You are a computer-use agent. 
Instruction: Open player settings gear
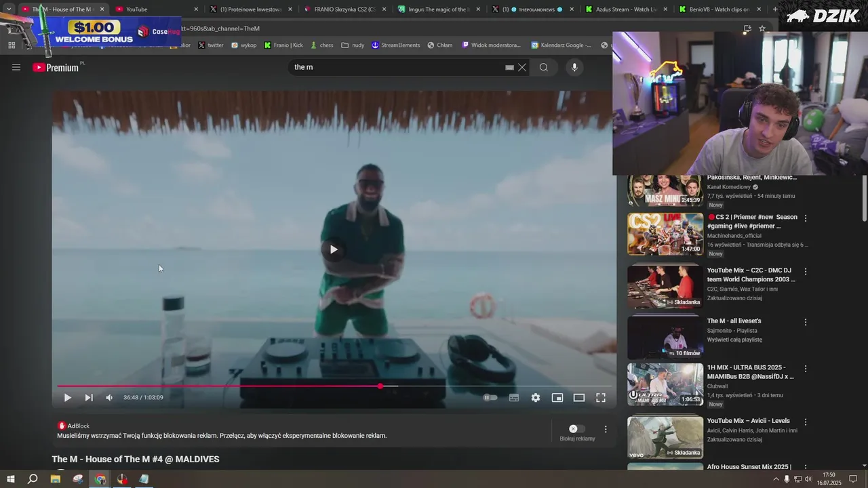point(536,398)
